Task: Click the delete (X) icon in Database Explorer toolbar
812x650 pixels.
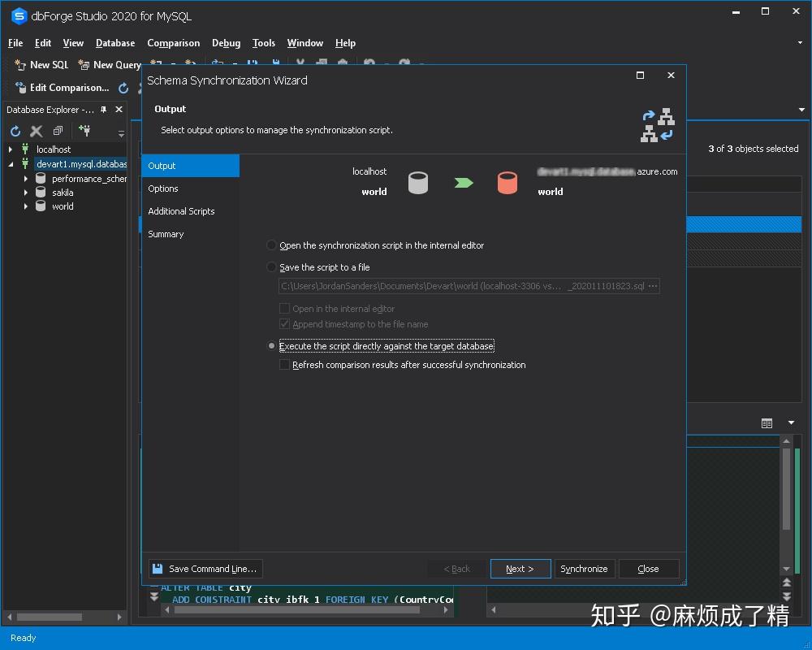Action: [x=36, y=131]
